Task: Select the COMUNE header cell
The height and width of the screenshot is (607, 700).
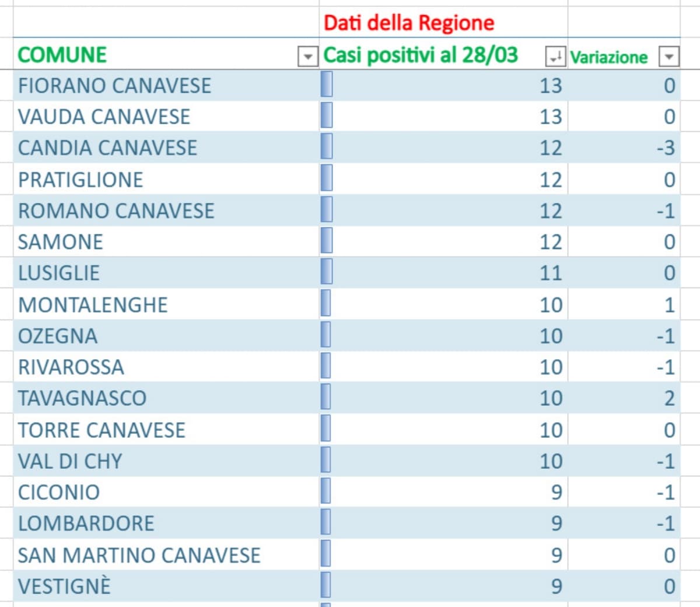Action: (62, 55)
